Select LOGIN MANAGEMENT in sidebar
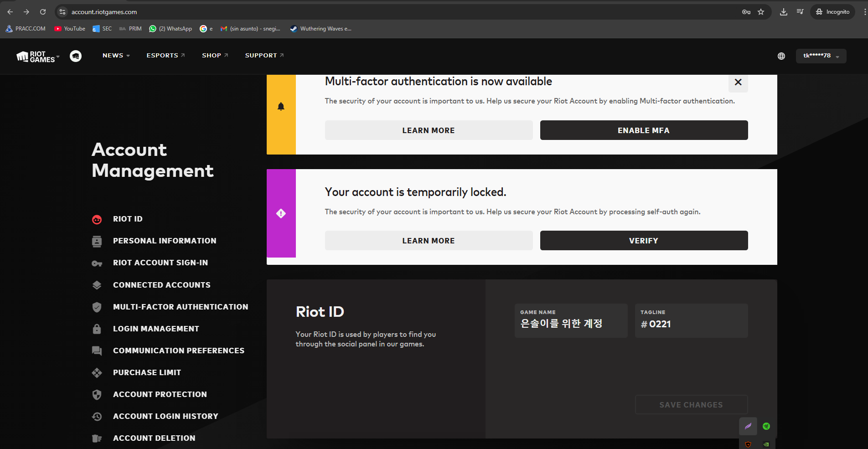 coord(156,329)
